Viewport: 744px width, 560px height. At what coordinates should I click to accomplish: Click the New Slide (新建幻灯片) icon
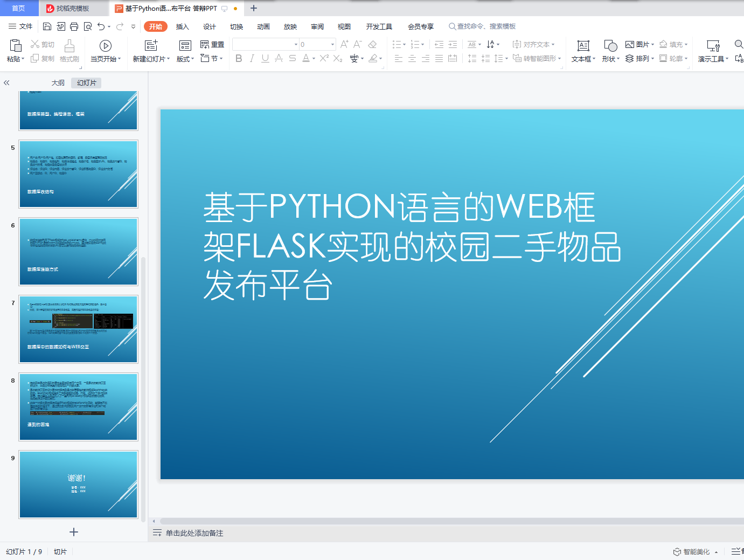[x=151, y=45]
